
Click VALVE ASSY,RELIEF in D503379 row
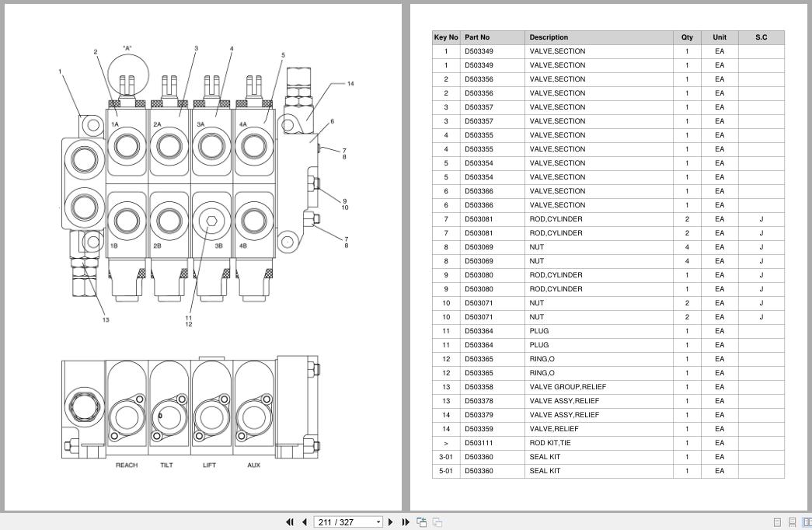click(564, 415)
